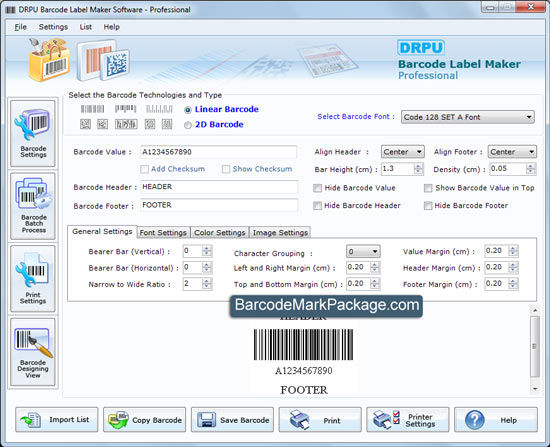Click the shopping bag barcode logo icon
Image resolution: width=550 pixels, height=447 pixels.
click(49, 60)
